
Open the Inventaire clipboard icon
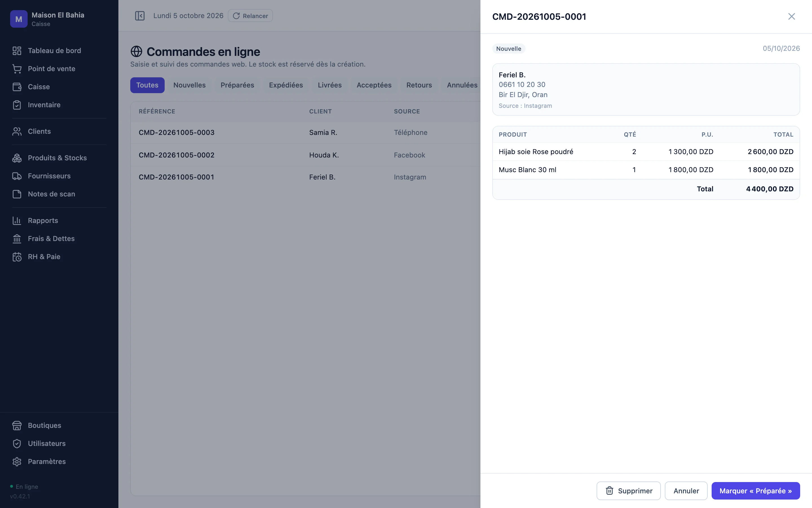click(x=17, y=105)
